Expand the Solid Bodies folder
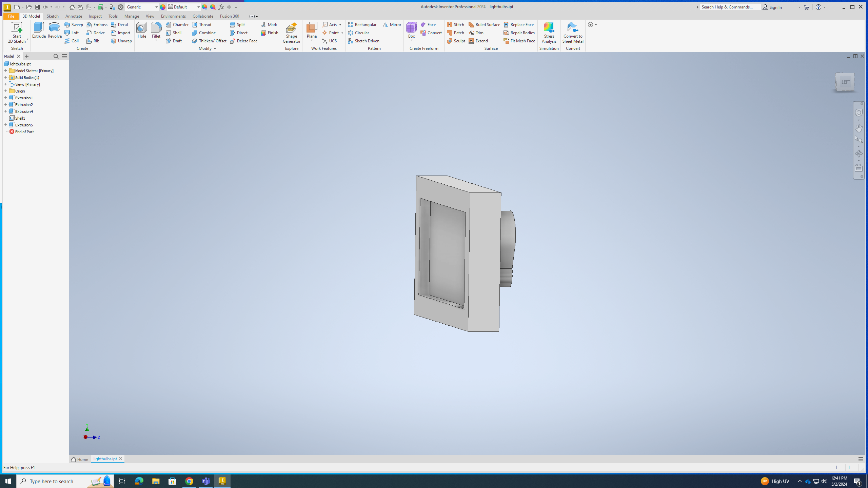 (x=6, y=78)
